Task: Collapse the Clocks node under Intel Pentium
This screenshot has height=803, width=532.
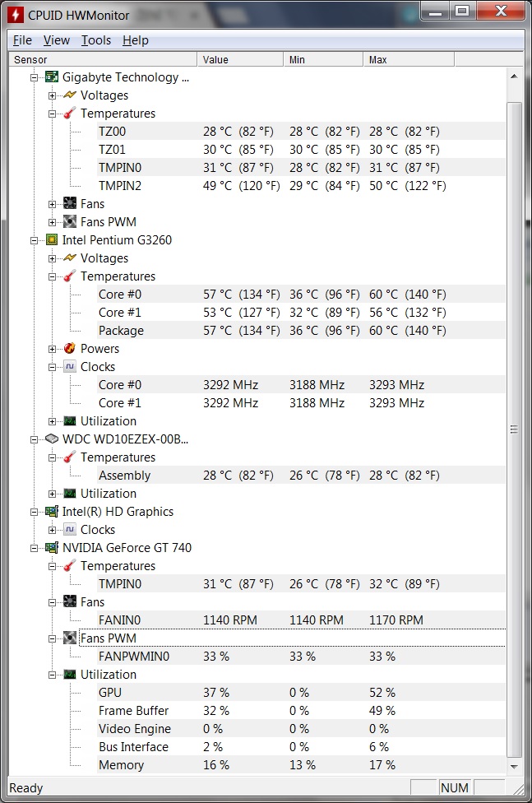Action: [53, 367]
